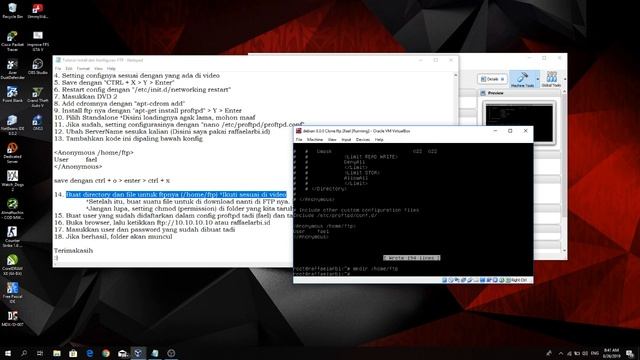Open Task View on the taskbar
The width and height of the screenshot is (640, 360).
point(40,353)
